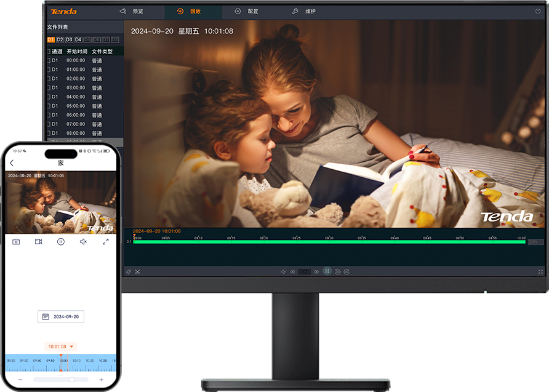Open the X1 playback speed selector
Viewport: 549px width, 392px height.
point(305,271)
